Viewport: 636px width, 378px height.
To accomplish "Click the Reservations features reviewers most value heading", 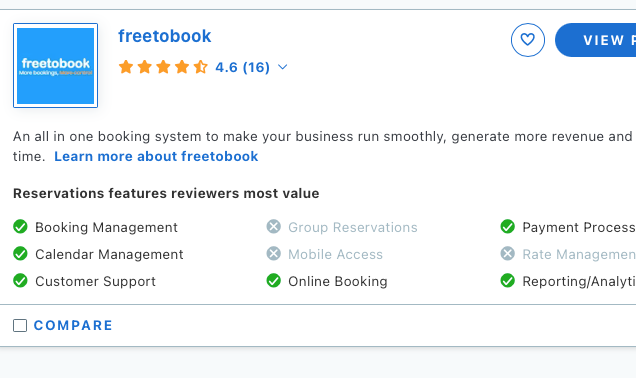I will [x=166, y=193].
